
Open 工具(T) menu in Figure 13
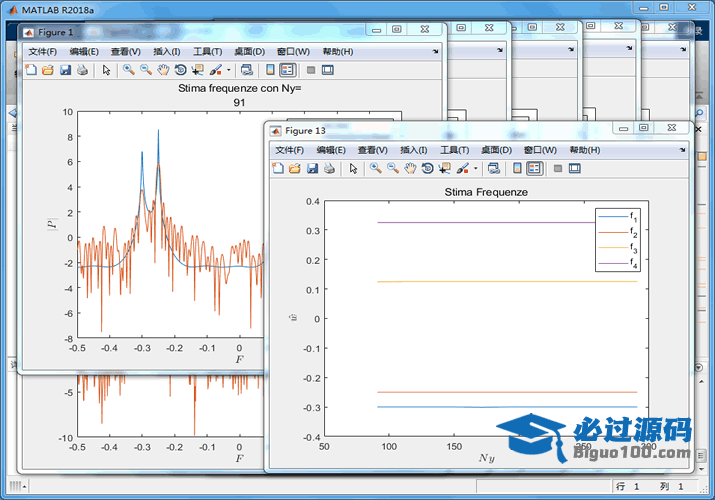tap(454, 150)
